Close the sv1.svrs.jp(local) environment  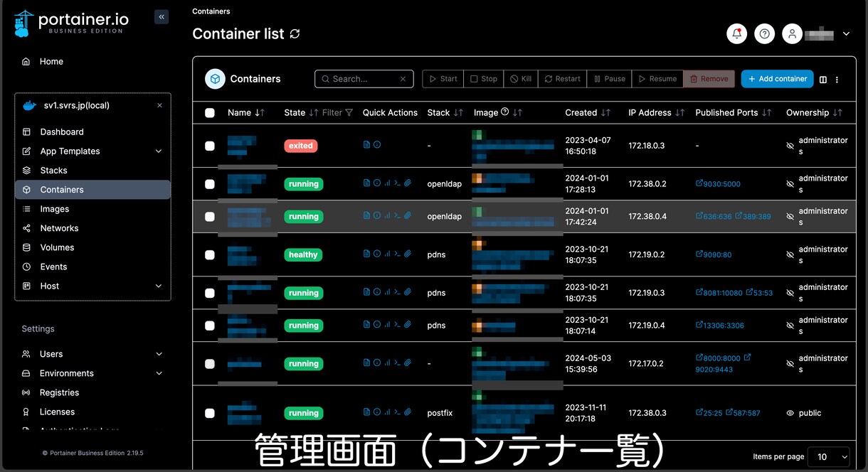[159, 105]
